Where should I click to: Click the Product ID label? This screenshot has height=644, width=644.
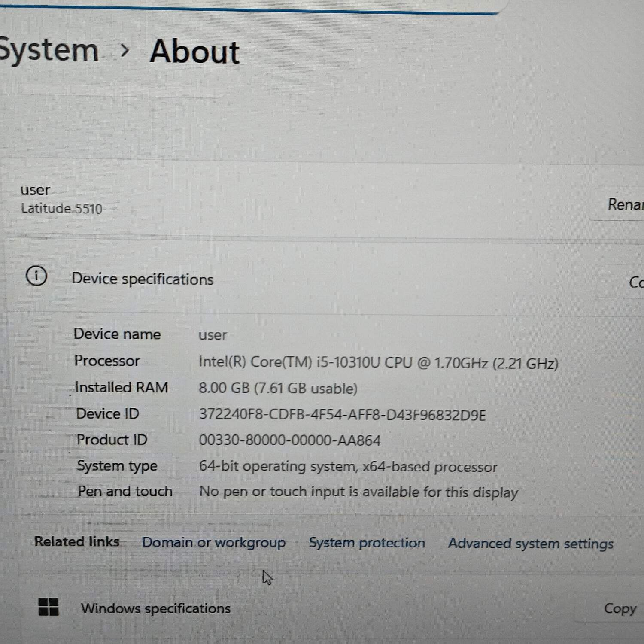(x=112, y=440)
